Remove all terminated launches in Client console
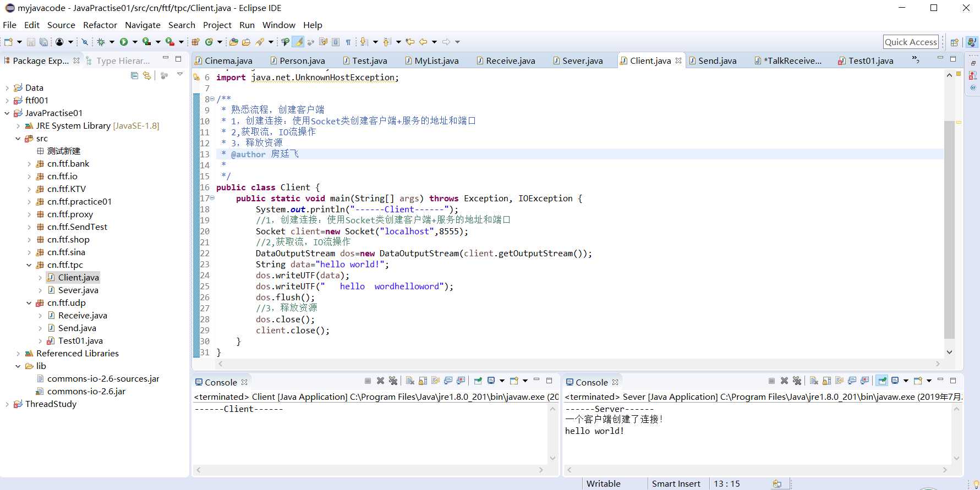980x490 pixels. (393, 381)
